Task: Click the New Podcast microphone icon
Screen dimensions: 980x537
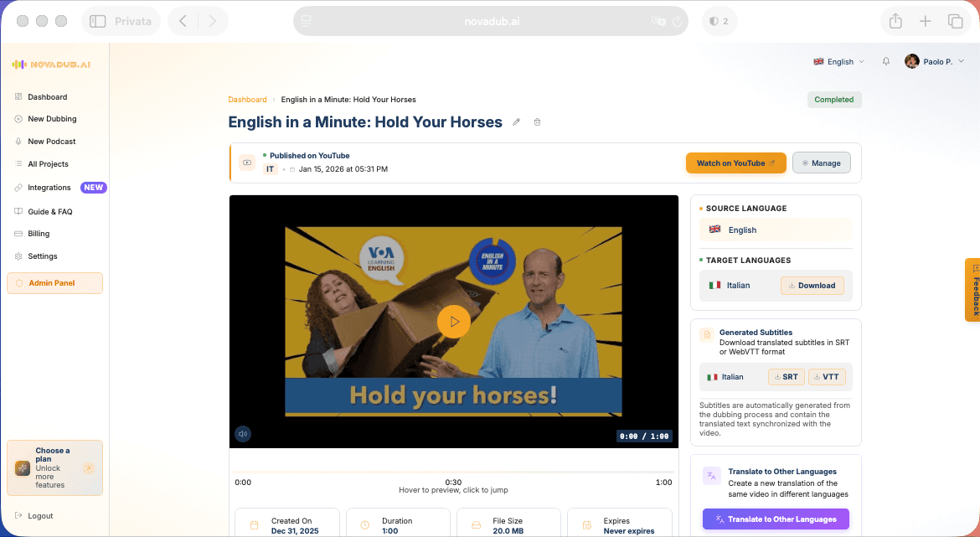Action: 17,141
